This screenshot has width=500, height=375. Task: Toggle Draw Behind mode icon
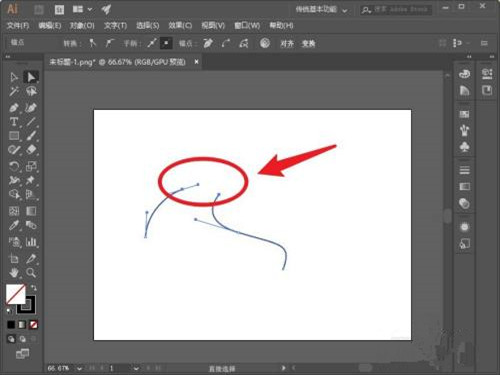pyautogui.click(x=23, y=339)
